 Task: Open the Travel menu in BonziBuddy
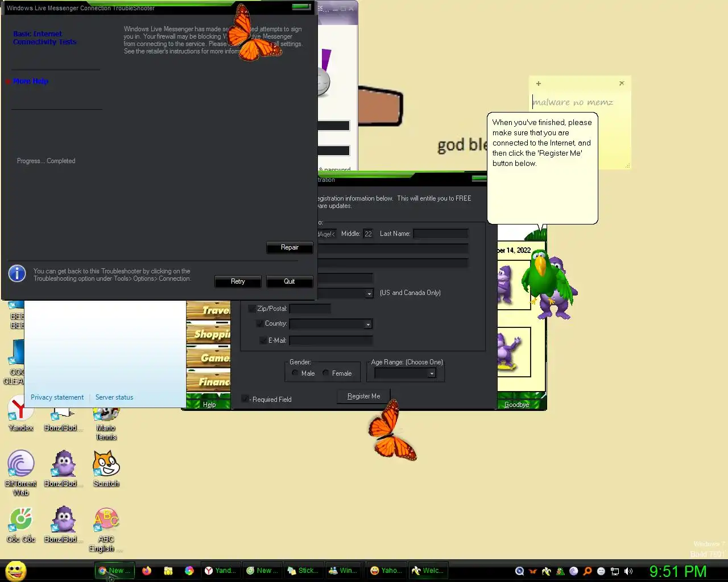[x=209, y=310]
